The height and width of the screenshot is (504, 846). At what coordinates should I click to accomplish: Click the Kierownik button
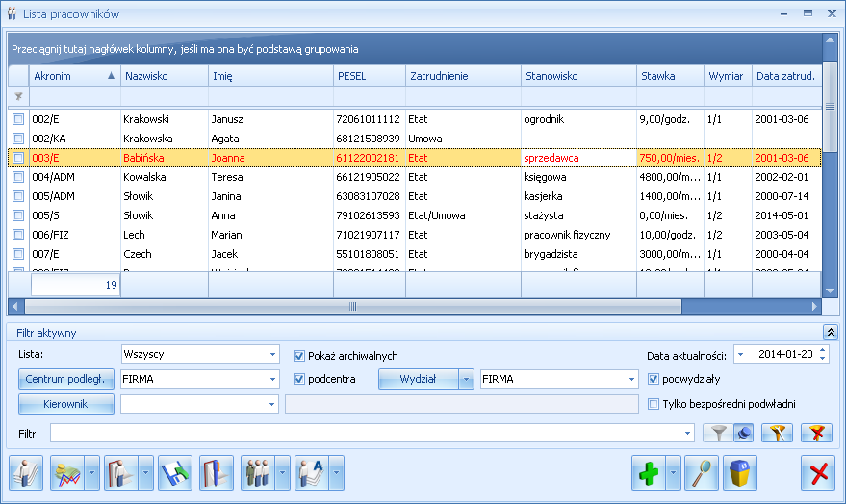click(65, 404)
